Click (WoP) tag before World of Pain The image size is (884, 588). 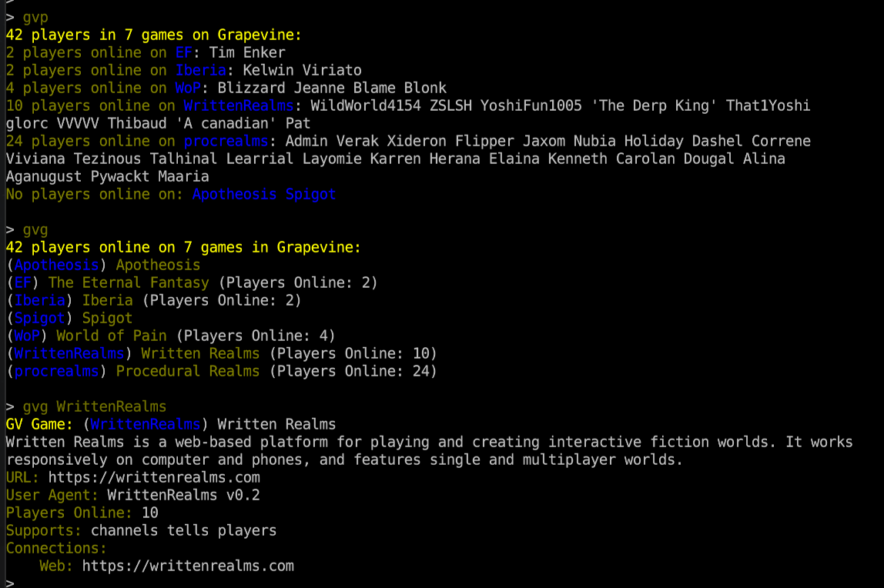click(27, 336)
